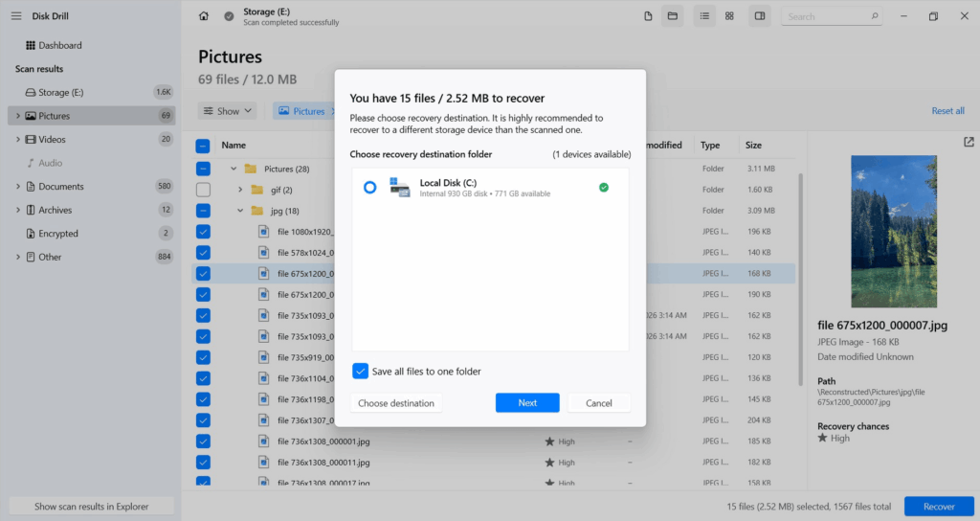Cancel the recovery dialog
Image resolution: width=980 pixels, height=521 pixels.
point(599,403)
